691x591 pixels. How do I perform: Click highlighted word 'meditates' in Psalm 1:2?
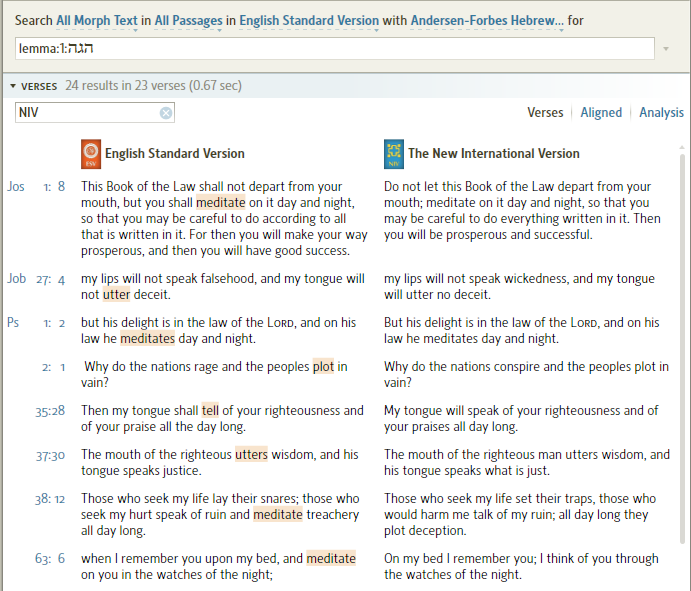click(148, 339)
